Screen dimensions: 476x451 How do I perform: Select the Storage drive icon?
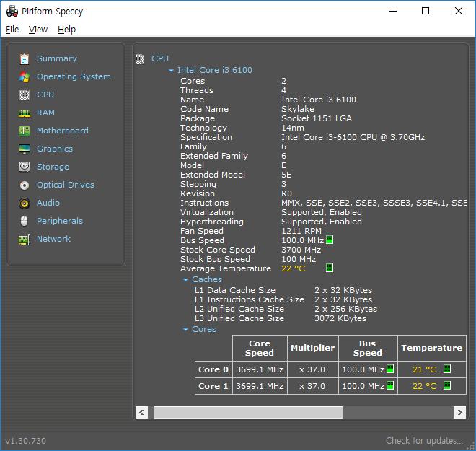click(25, 167)
